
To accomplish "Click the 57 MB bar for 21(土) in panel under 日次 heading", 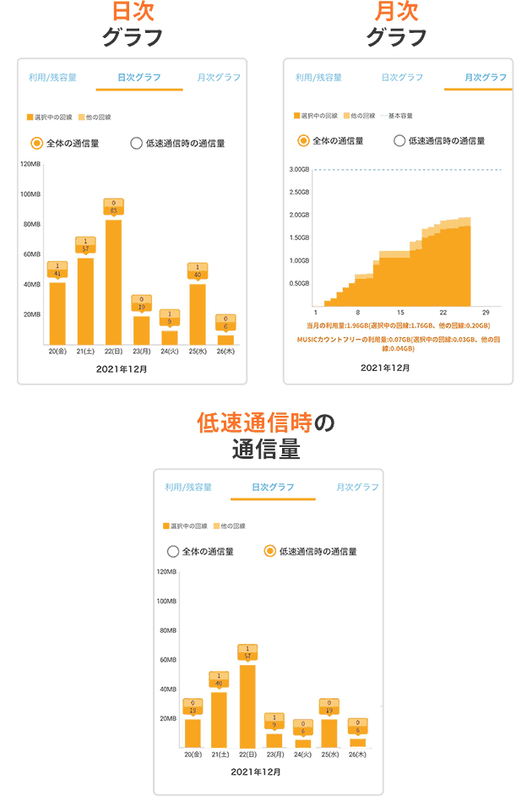I will [85, 302].
